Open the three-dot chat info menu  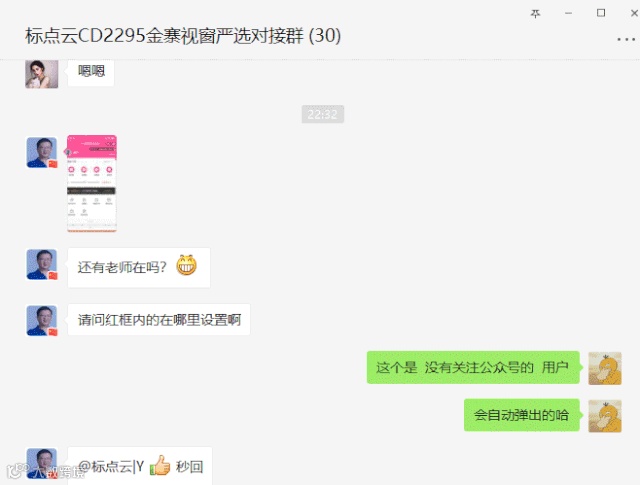pos(626,40)
